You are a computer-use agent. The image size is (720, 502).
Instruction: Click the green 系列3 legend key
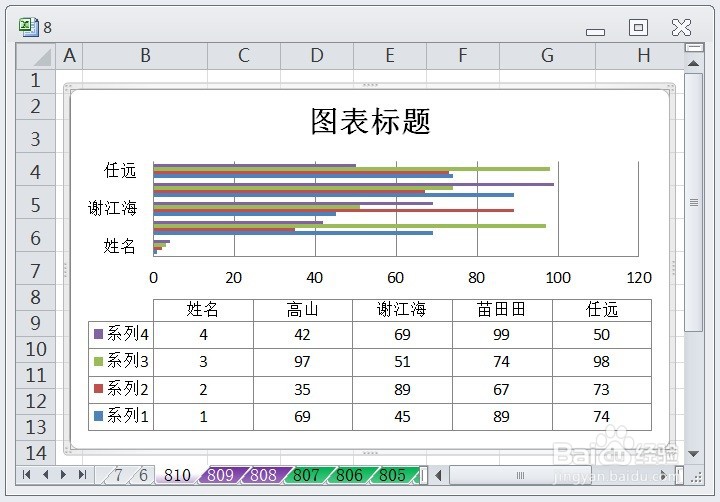click(98, 361)
